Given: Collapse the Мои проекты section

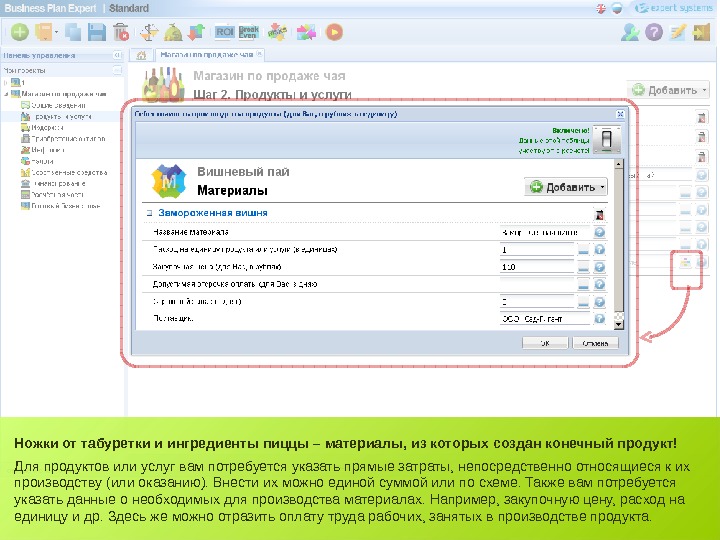Looking at the screenshot, I should coord(118,70).
